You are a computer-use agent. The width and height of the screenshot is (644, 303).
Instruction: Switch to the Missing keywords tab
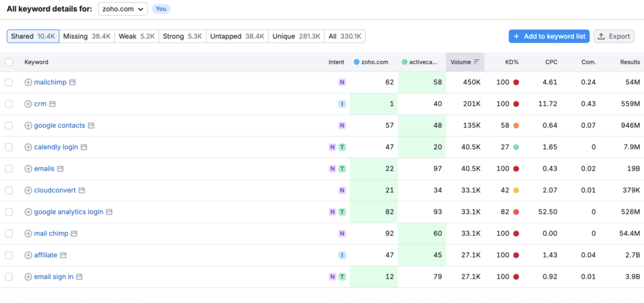tap(87, 36)
